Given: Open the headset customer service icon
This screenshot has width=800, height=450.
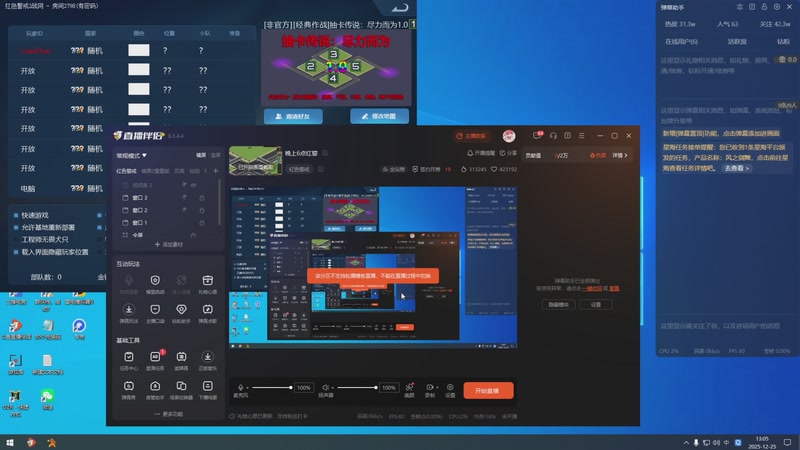Looking at the screenshot, I should point(553,136).
